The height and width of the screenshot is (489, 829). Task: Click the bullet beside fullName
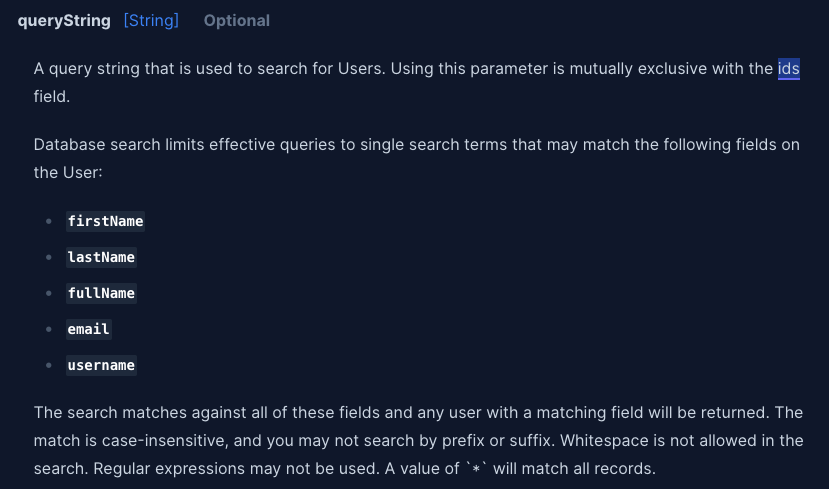pos(49,293)
